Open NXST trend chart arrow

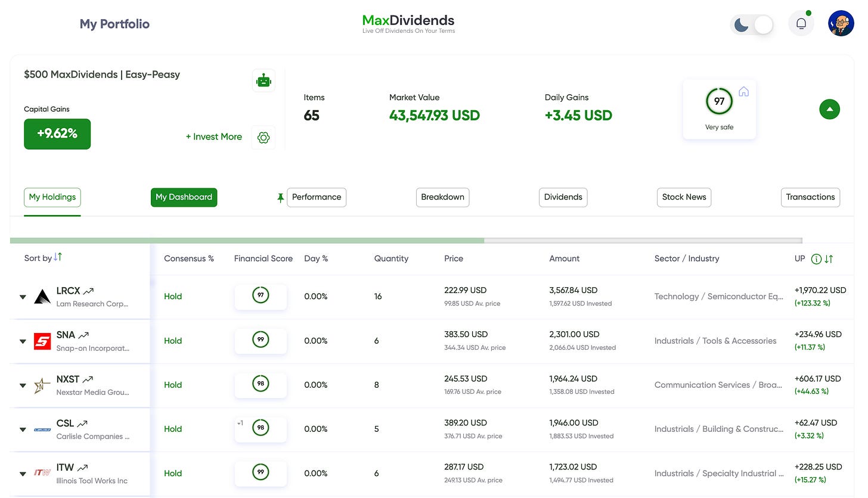tap(88, 379)
